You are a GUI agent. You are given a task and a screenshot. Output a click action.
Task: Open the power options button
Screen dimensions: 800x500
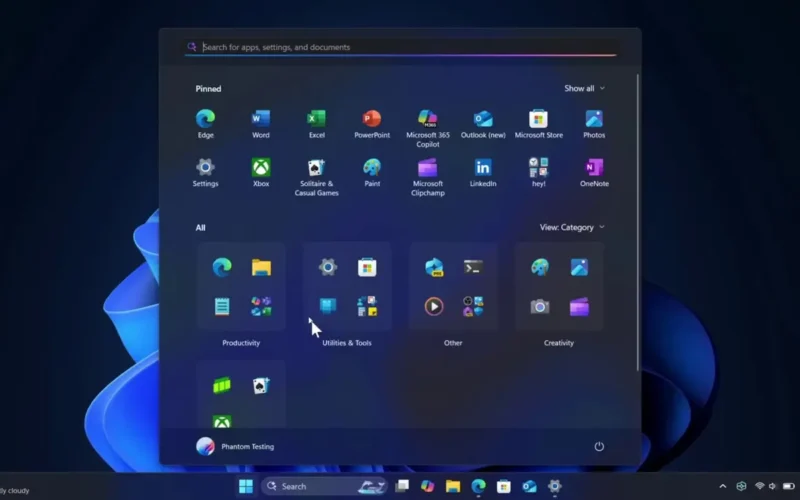coord(599,446)
